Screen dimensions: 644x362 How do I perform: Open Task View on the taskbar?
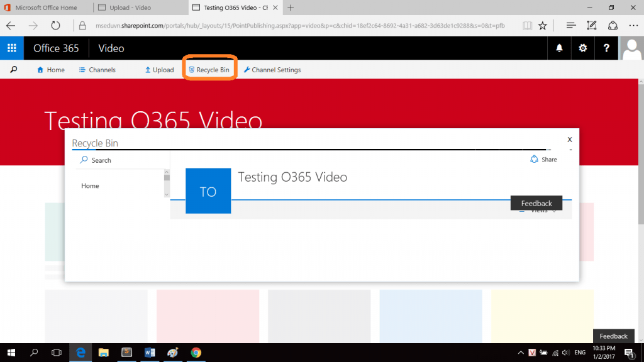(x=57, y=353)
